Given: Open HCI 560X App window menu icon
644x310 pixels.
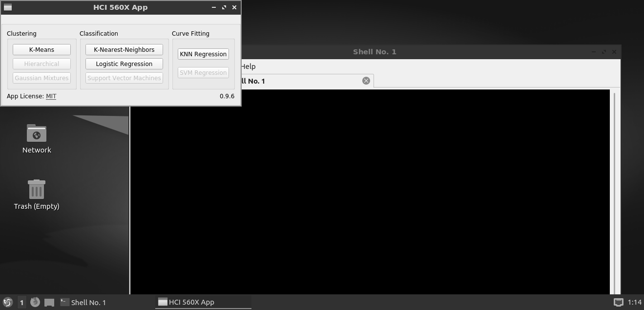Looking at the screenshot, I should tap(8, 7).
